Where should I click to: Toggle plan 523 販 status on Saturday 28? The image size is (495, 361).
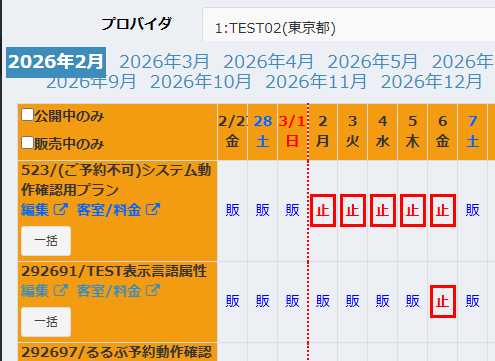[x=263, y=210]
